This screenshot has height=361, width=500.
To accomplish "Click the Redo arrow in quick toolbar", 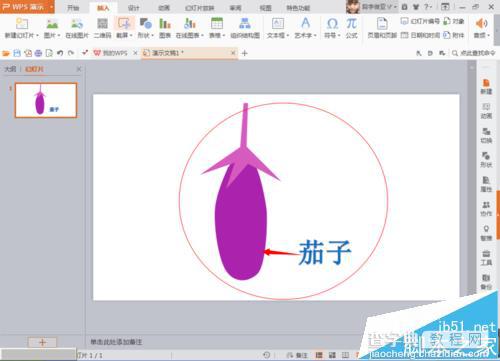I will click(x=71, y=53).
